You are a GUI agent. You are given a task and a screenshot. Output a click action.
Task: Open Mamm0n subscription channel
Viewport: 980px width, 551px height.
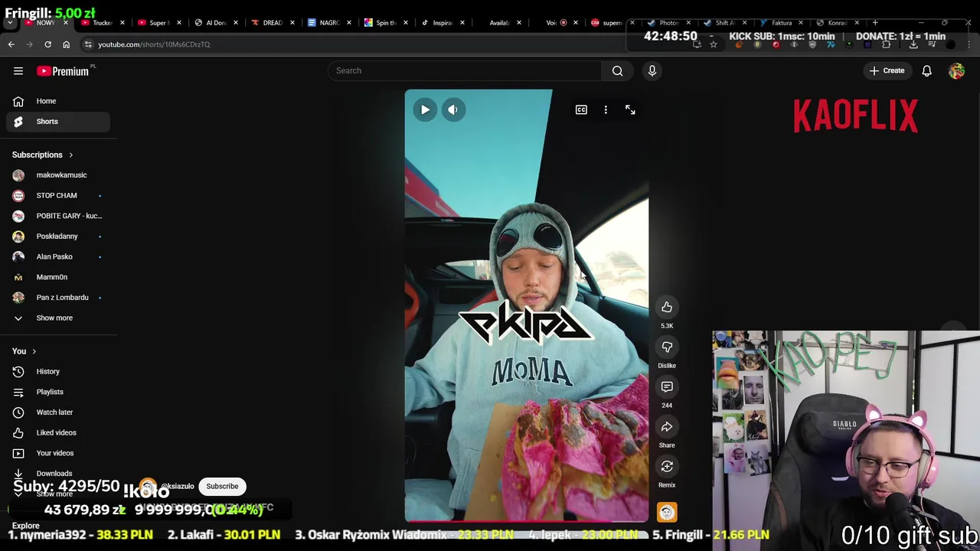click(x=58, y=277)
